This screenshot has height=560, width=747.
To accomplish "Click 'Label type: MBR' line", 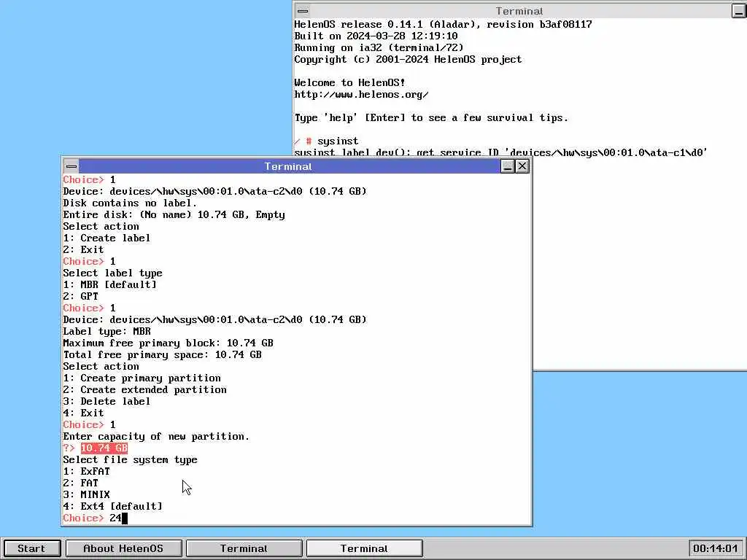I will (x=107, y=332).
